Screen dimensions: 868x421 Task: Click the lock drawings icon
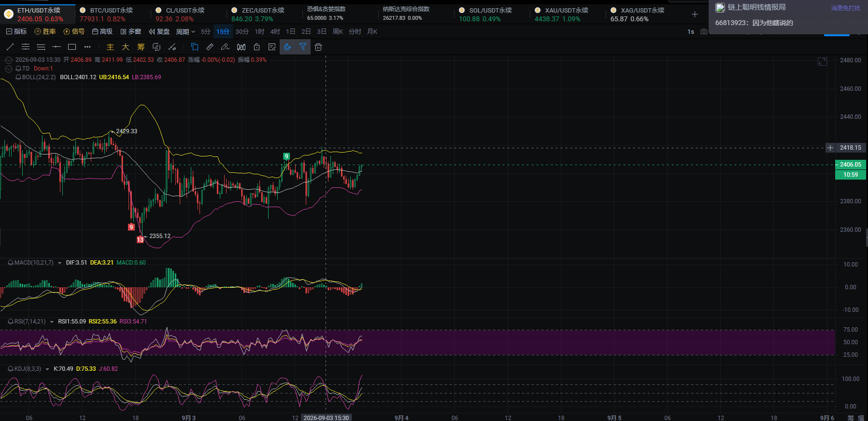point(256,47)
